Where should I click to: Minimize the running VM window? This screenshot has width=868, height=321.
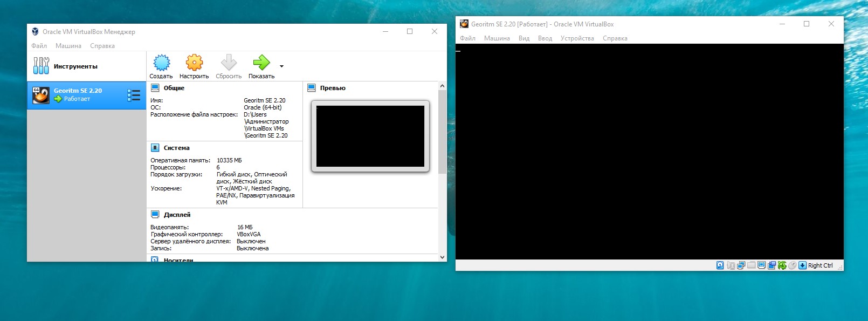point(782,24)
